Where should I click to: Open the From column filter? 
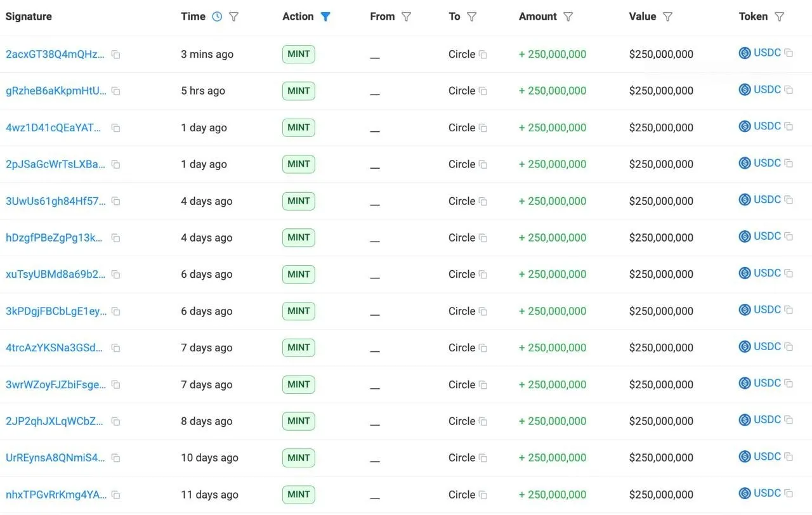coord(407,17)
